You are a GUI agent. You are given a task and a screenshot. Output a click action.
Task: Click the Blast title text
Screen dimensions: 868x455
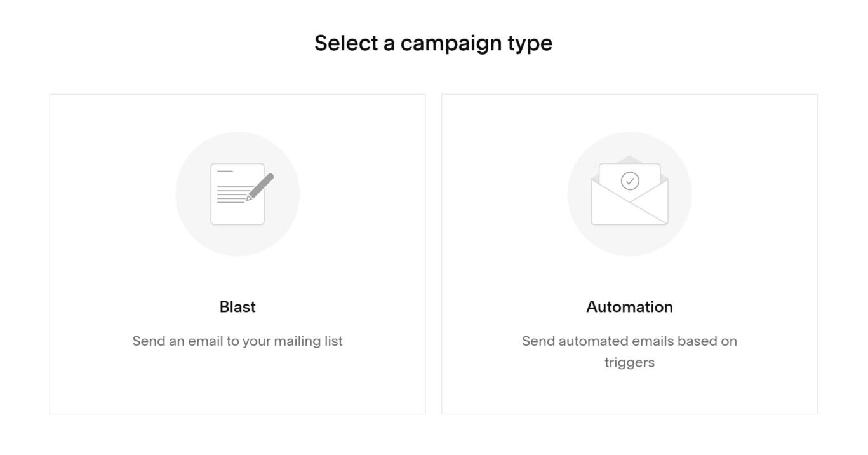(x=237, y=307)
